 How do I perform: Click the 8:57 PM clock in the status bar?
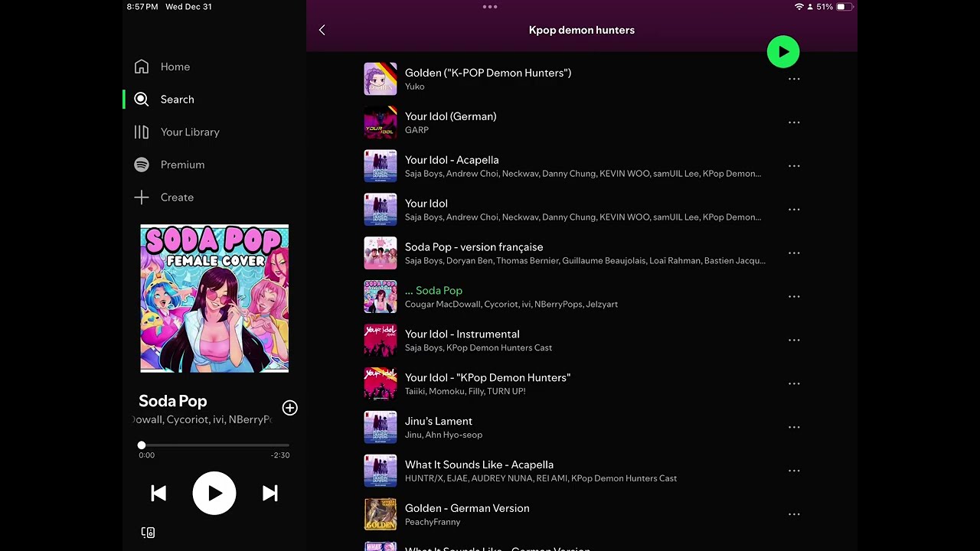point(142,7)
